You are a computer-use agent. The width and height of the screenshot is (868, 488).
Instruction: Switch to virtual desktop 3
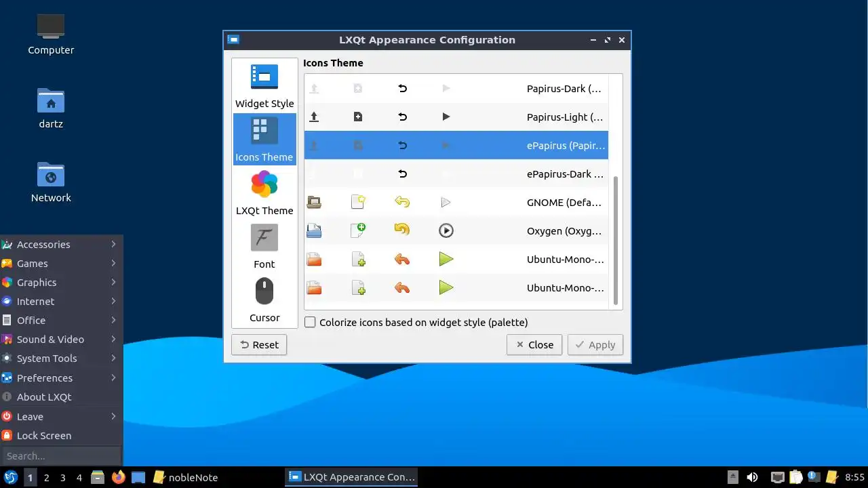(x=62, y=477)
